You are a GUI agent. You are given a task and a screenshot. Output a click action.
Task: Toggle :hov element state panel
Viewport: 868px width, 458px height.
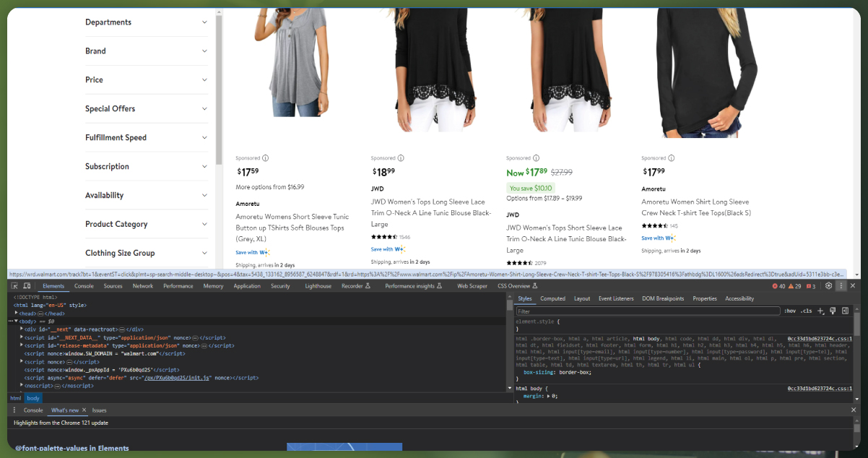pos(791,311)
